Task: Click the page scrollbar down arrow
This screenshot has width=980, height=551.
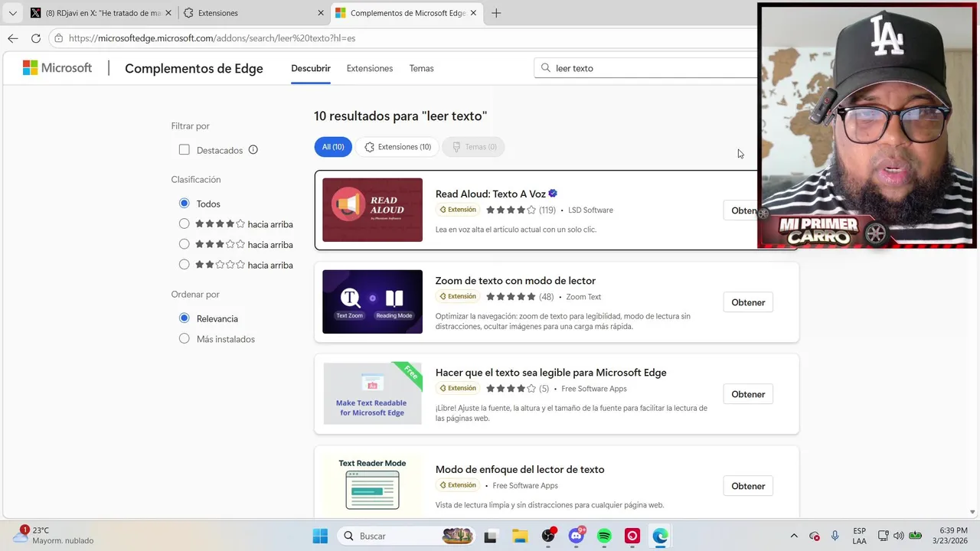Action: click(972, 512)
